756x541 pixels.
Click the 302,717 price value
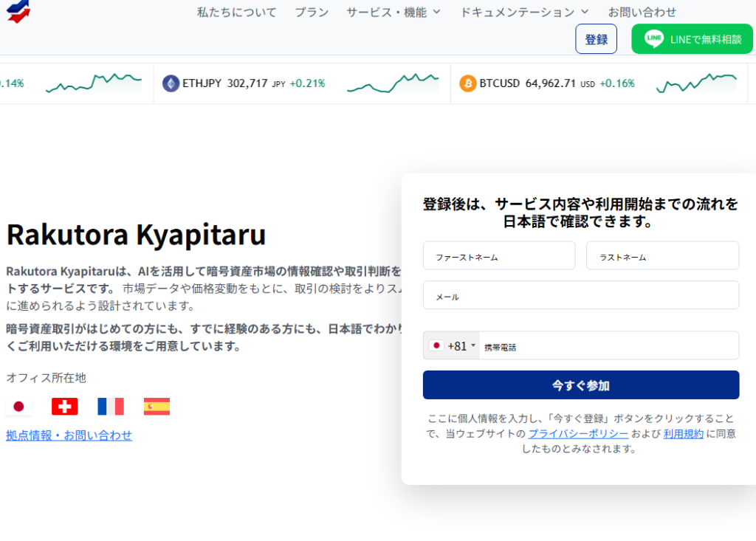click(247, 83)
